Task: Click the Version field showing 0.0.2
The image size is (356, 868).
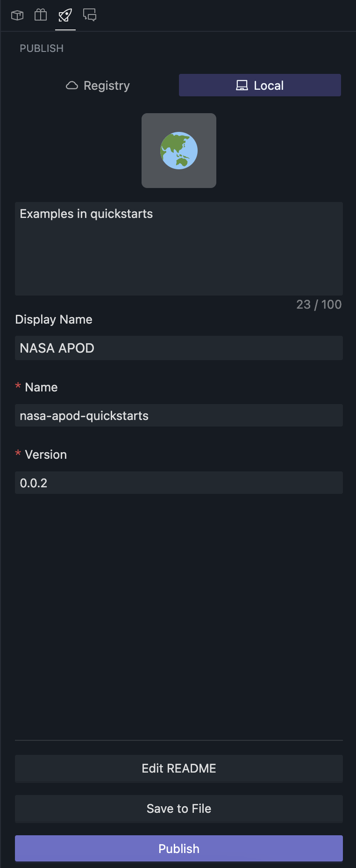Action: coord(179,483)
